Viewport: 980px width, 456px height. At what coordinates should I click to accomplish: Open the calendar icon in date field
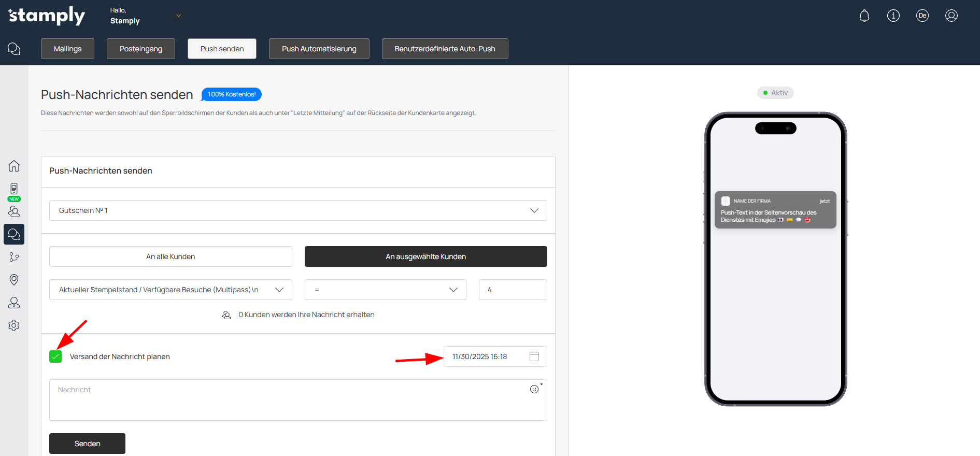click(534, 357)
